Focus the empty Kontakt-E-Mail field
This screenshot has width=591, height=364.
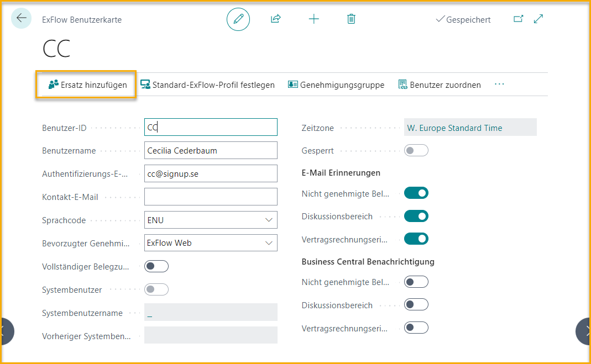pos(211,197)
